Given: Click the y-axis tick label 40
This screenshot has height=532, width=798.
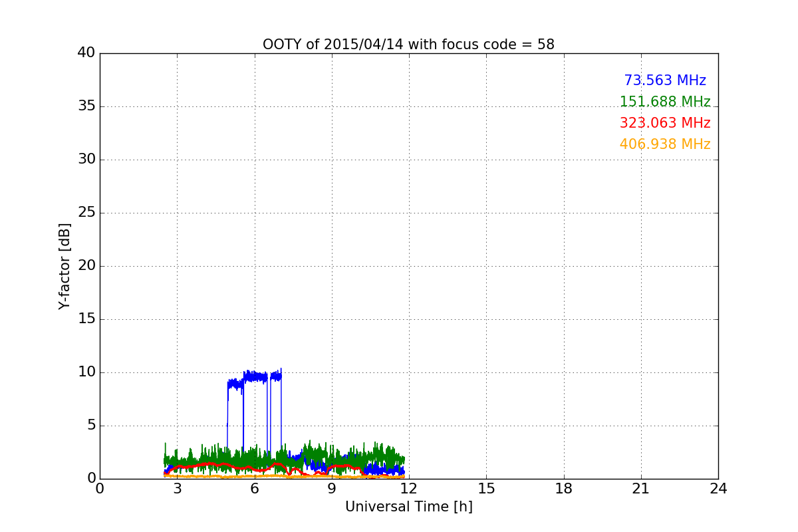Looking at the screenshot, I should click(x=86, y=53).
